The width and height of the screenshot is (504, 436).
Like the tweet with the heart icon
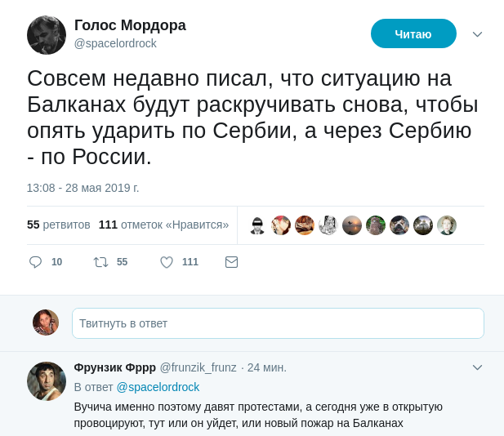(167, 262)
